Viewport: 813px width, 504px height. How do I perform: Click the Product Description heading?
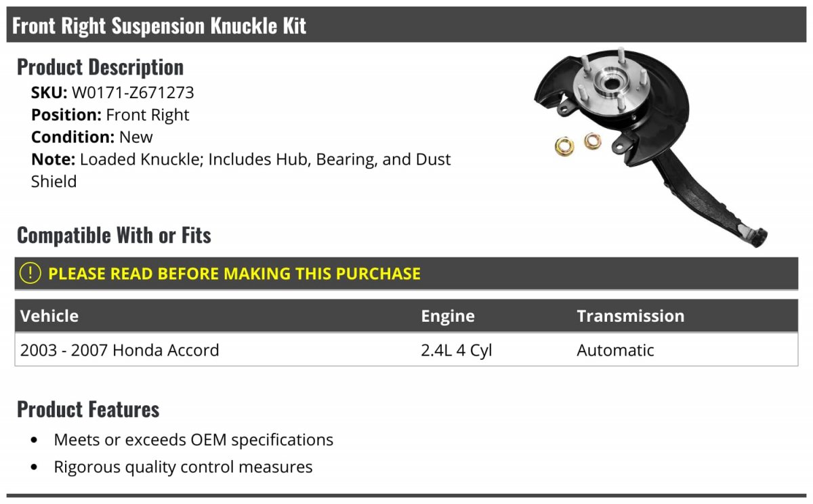tap(100, 67)
